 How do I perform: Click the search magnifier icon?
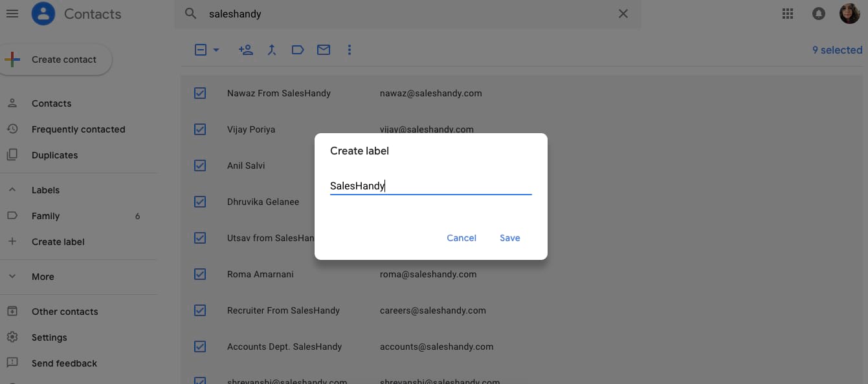190,14
